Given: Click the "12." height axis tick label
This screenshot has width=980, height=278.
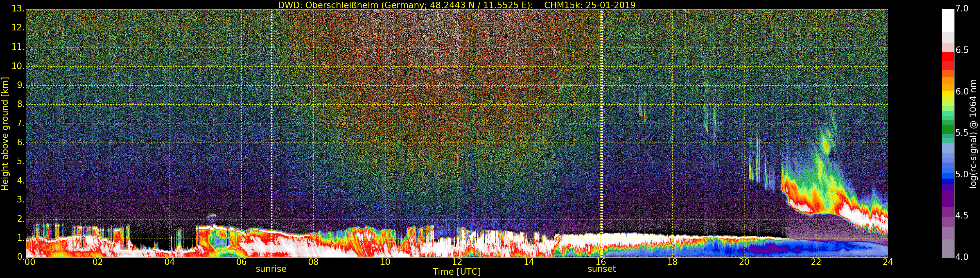Looking at the screenshot, I should (x=18, y=28).
